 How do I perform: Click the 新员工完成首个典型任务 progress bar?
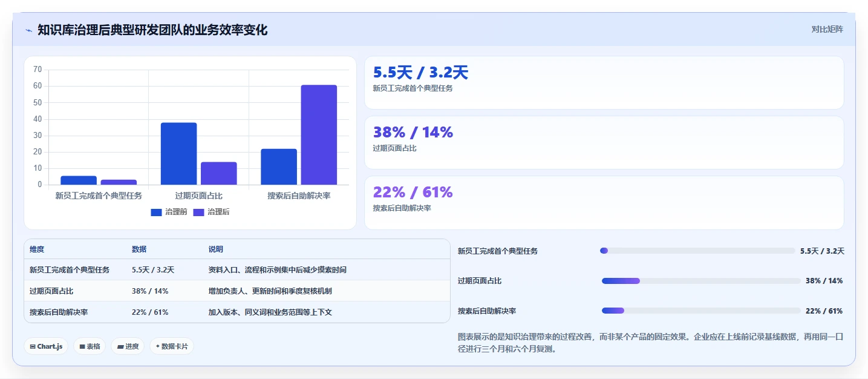point(697,251)
